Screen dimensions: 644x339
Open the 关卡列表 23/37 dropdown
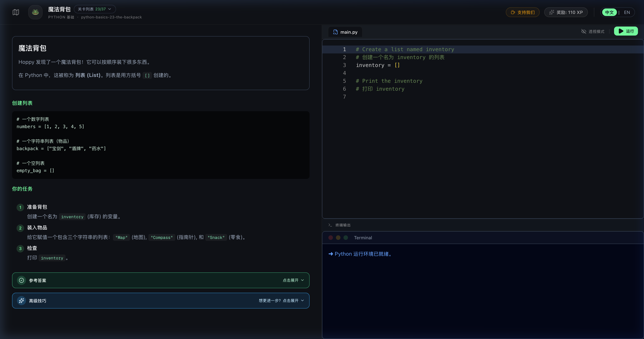point(95,9)
